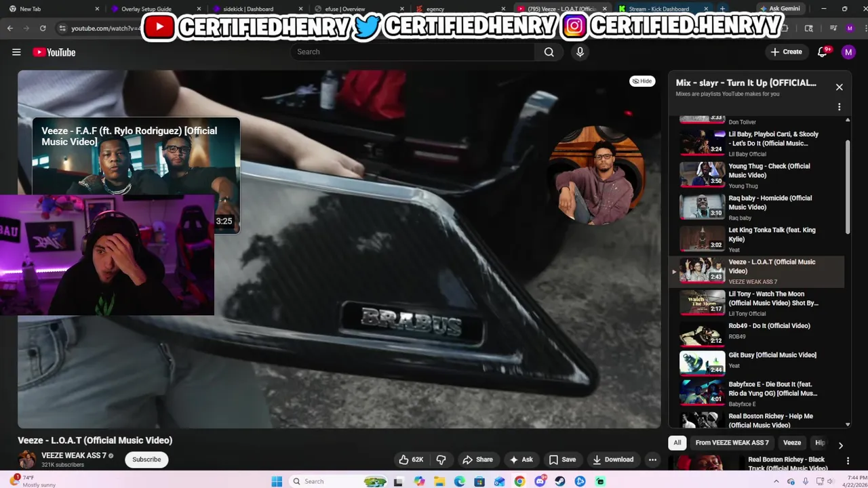The height and width of the screenshot is (488, 868).
Task: Hide the info card overlay
Action: [x=642, y=81]
